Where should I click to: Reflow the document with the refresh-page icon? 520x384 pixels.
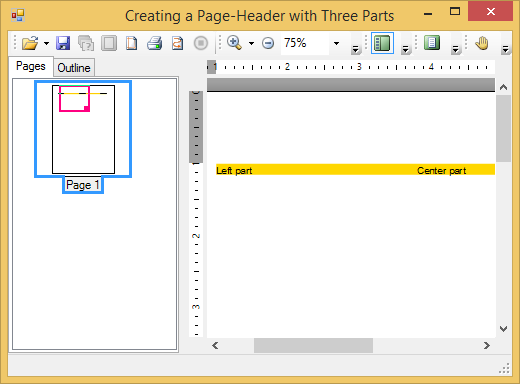coord(177,43)
